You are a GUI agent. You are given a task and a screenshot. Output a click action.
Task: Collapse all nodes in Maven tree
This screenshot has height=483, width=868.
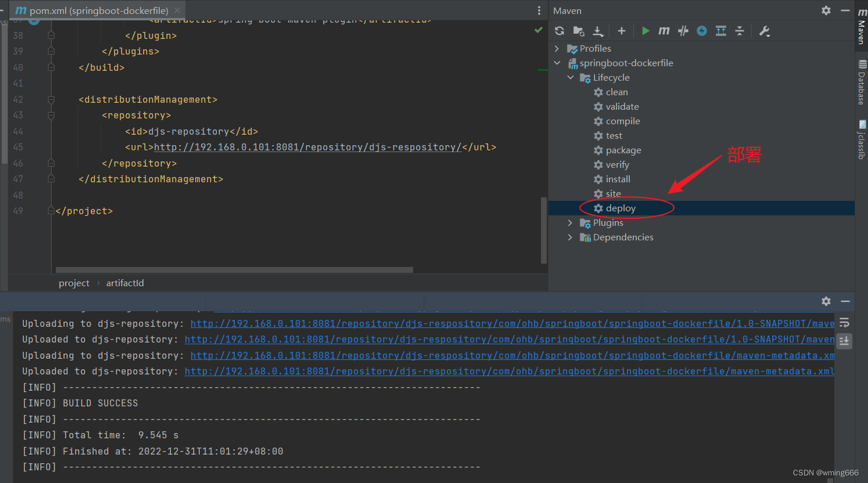click(740, 31)
